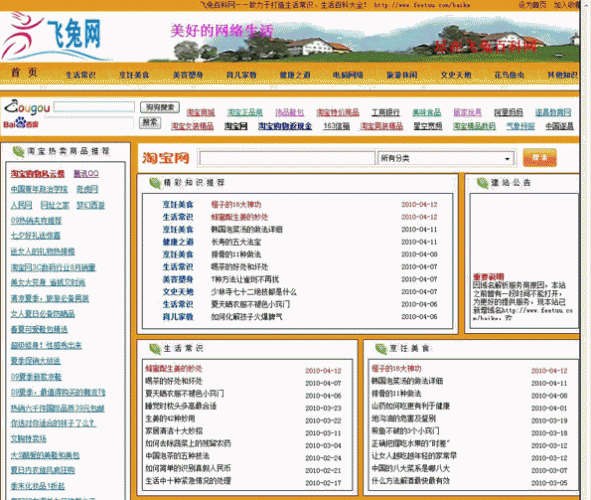Click the leaf icon of the 生活常识 panel

click(x=155, y=349)
